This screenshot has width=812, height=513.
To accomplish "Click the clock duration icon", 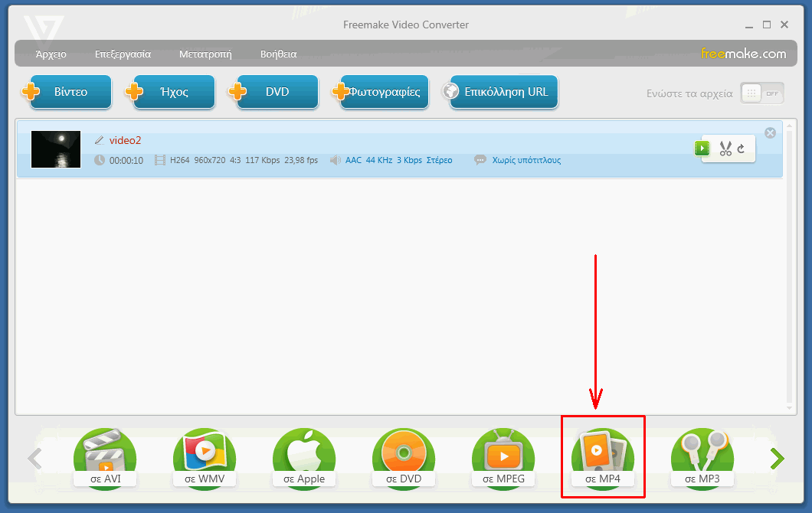I will [x=100, y=160].
